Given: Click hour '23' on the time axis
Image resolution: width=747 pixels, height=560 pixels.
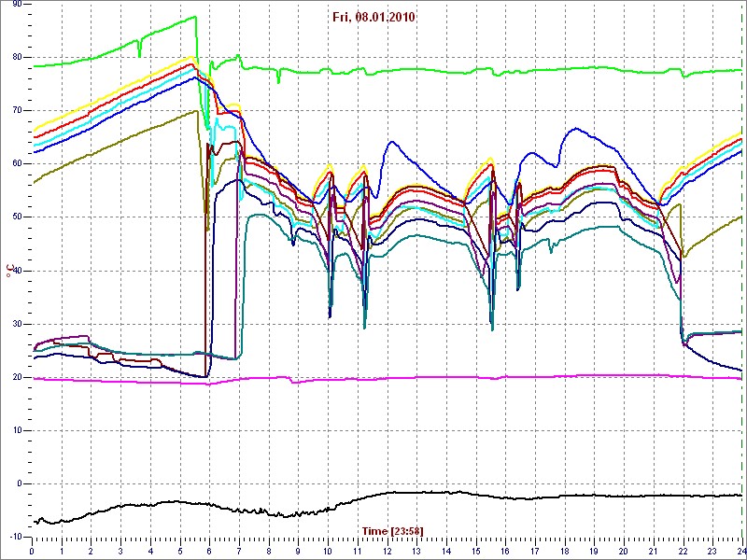Looking at the screenshot, I should coord(712,549).
